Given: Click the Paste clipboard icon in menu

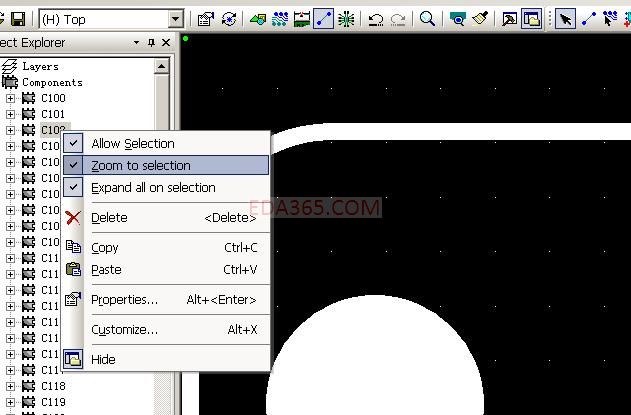Looking at the screenshot, I should (x=73, y=269).
